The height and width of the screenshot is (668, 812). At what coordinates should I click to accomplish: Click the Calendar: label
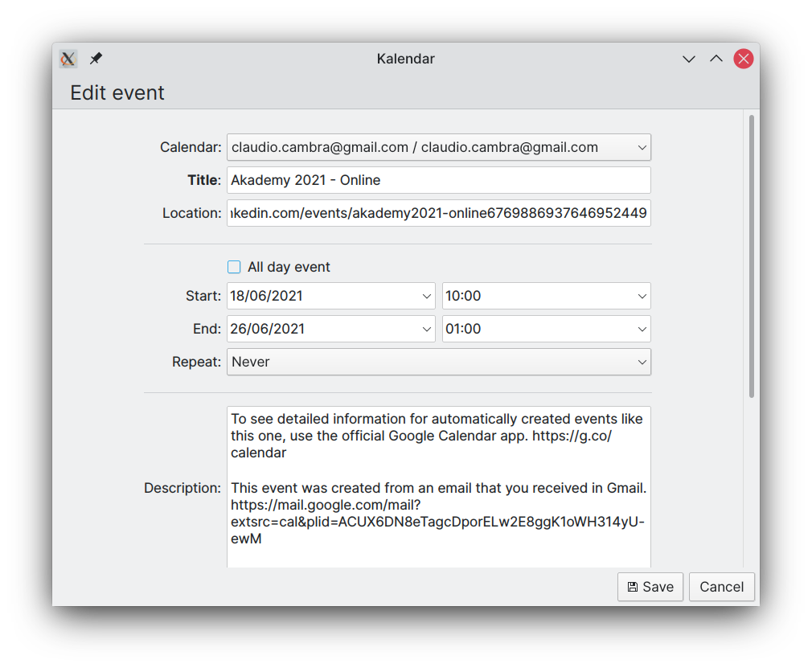coord(191,148)
